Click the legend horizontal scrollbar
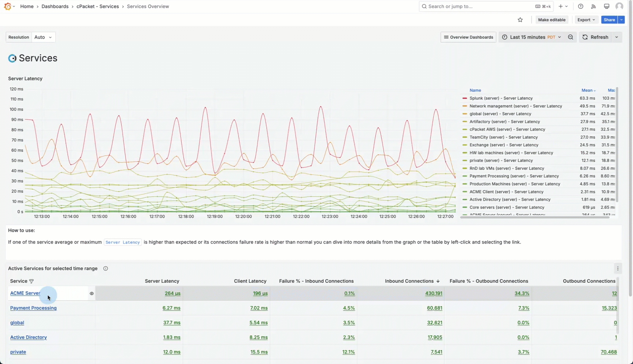The width and height of the screenshot is (633, 364). [535, 218]
